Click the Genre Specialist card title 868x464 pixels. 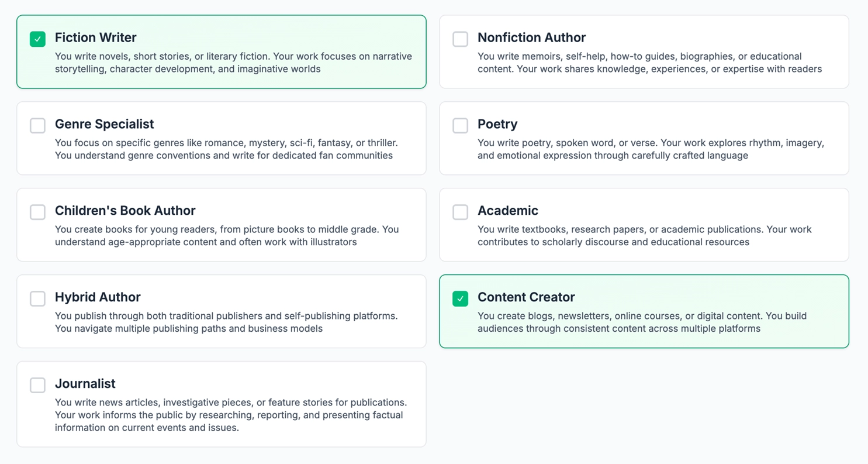(104, 124)
